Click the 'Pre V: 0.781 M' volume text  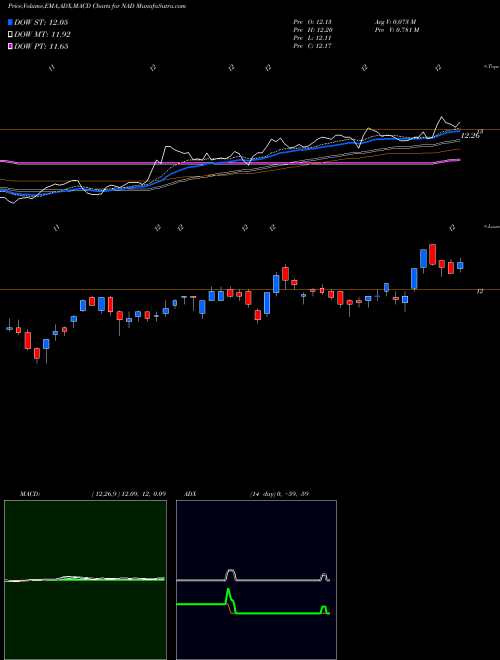tap(396, 30)
